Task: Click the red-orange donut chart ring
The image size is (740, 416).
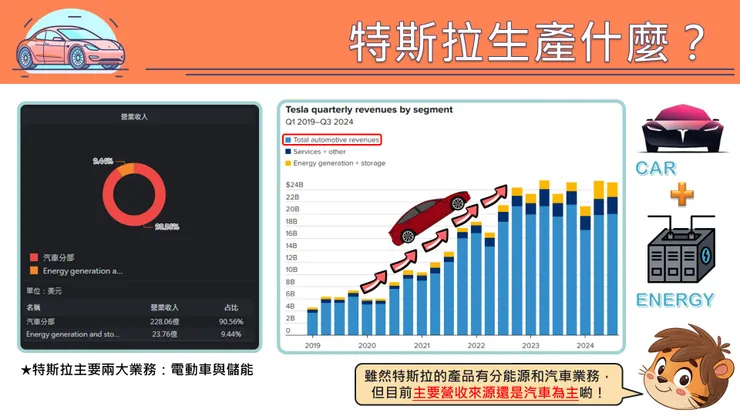Action: coord(134,194)
